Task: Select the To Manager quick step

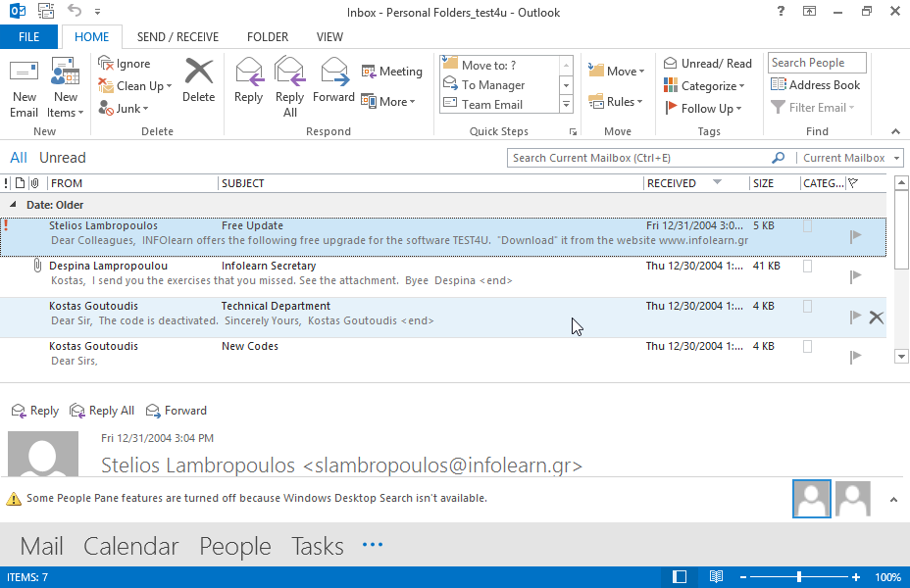Action: [499, 84]
